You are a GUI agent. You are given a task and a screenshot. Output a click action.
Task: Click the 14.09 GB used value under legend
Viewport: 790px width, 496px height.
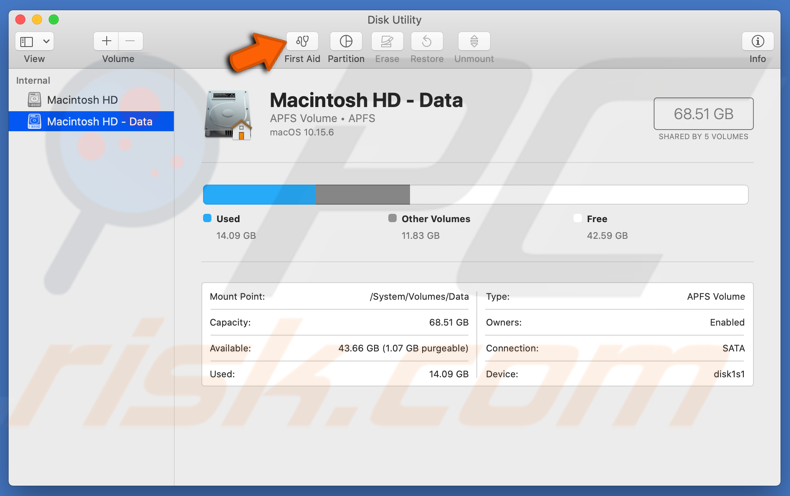pos(236,236)
